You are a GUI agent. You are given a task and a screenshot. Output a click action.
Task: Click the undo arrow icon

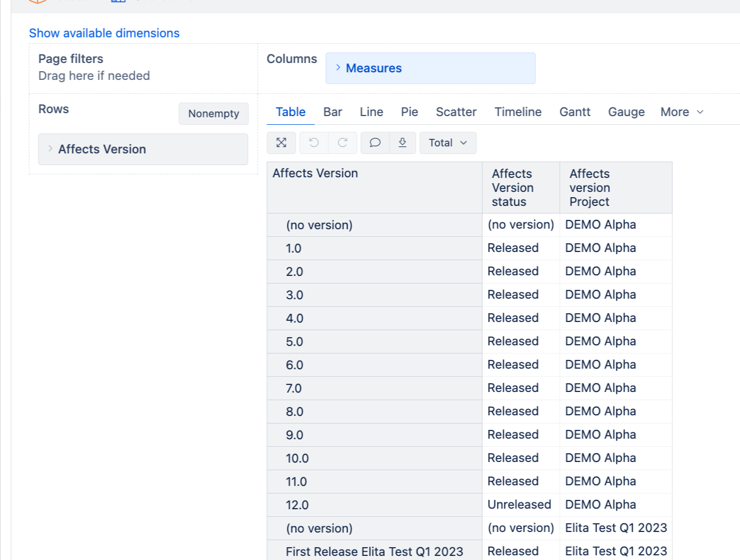314,143
